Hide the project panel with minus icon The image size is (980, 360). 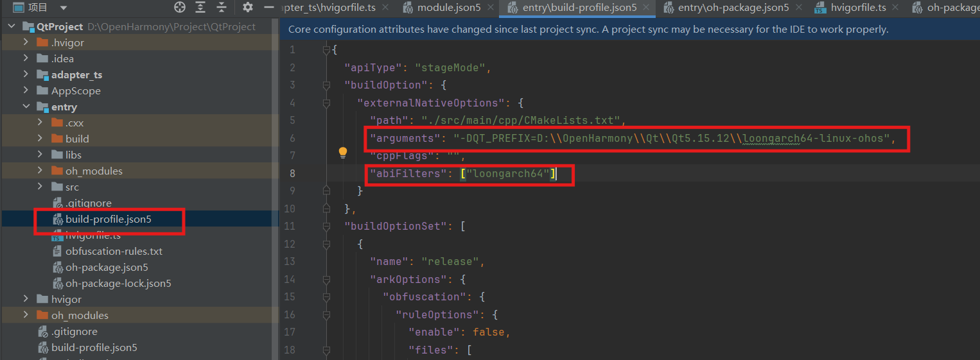click(x=269, y=8)
